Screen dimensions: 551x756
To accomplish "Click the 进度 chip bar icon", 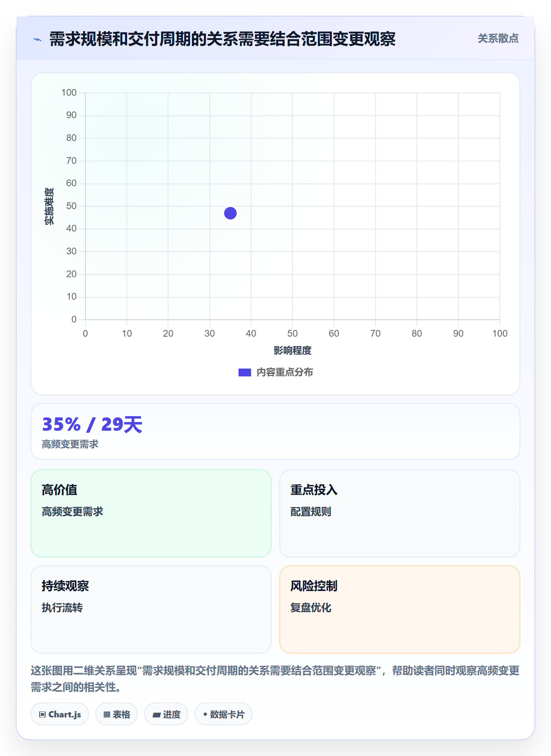I will coord(156,715).
